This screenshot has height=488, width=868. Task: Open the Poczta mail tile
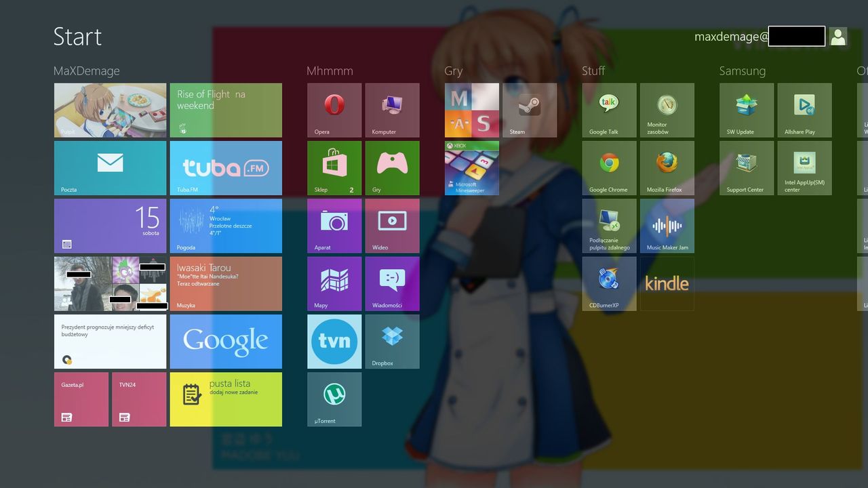coord(110,168)
